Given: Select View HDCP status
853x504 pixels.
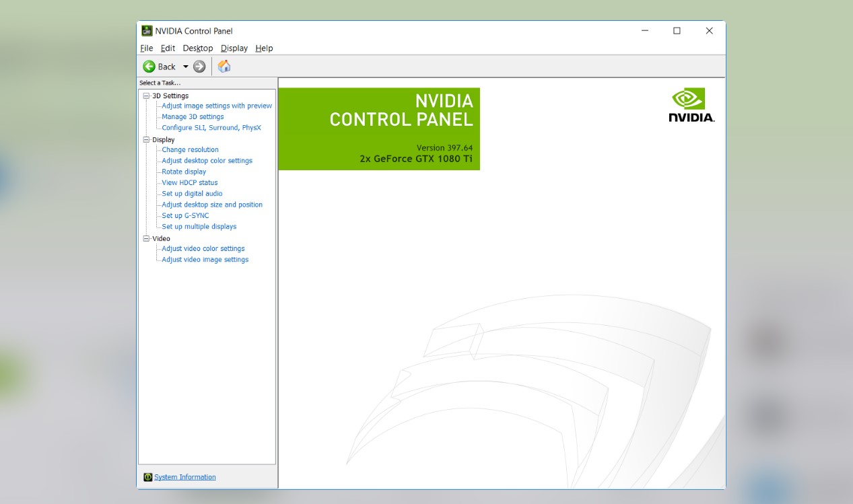Looking at the screenshot, I should [190, 183].
